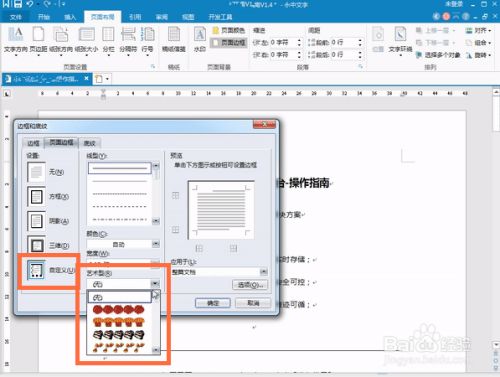Increase the 段前 spacing before spinner

click(360, 41)
